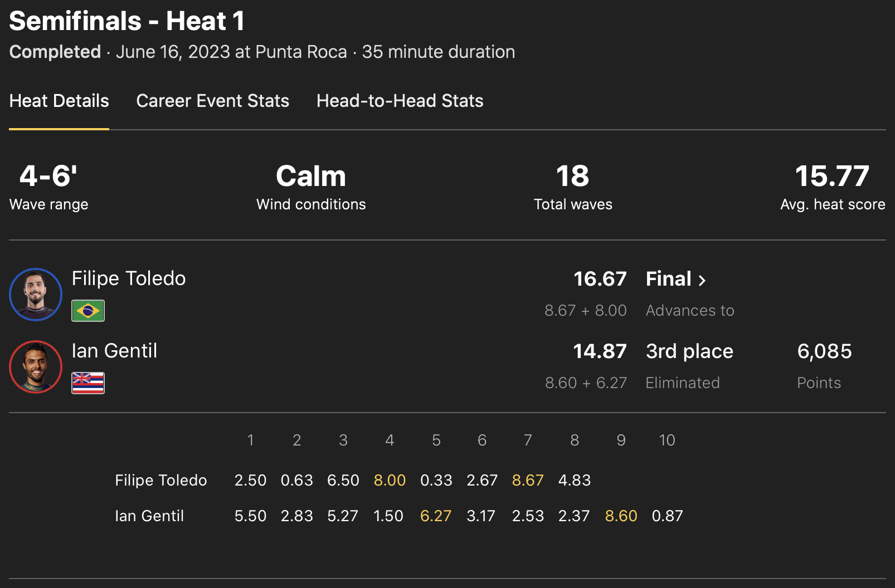Image resolution: width=895 pixels, height=588 pixels.
Task: Select the Heat Details tab
Action: pos(59,101)
